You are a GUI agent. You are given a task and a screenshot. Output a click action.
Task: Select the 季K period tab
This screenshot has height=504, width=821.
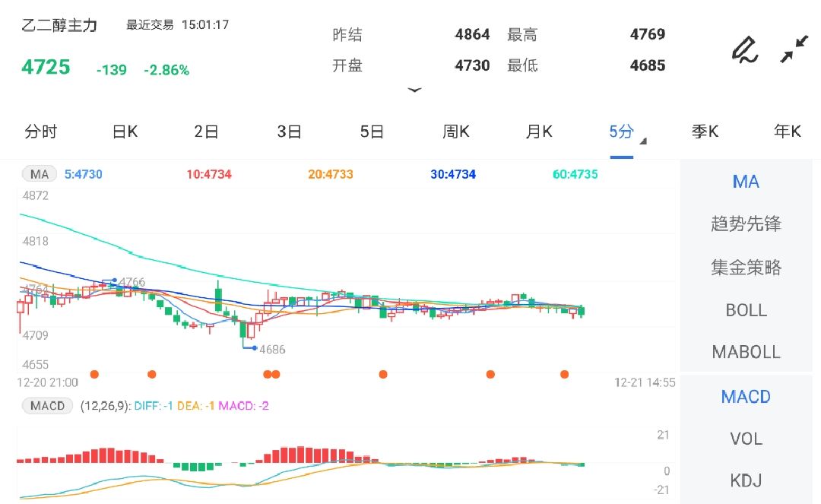coord(705,132)
